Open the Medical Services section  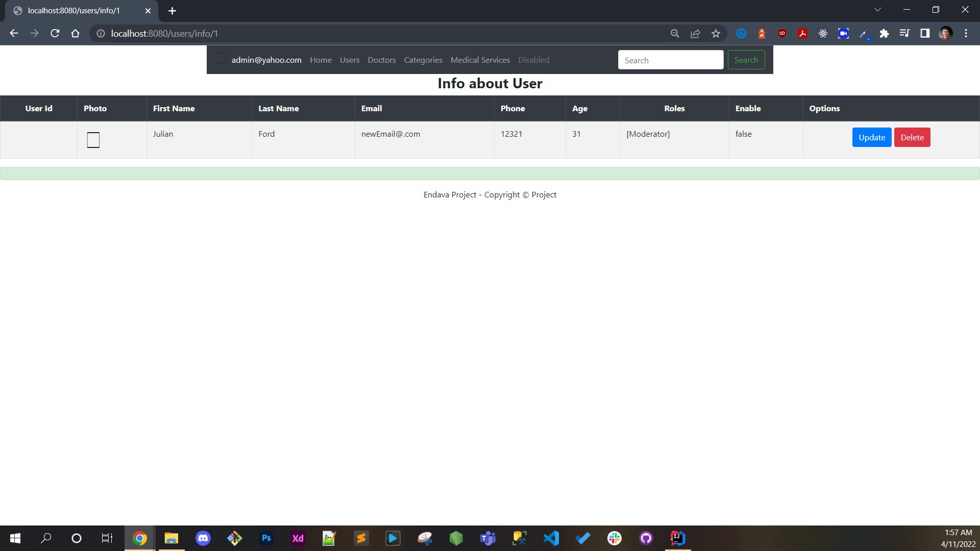[480, 60]
